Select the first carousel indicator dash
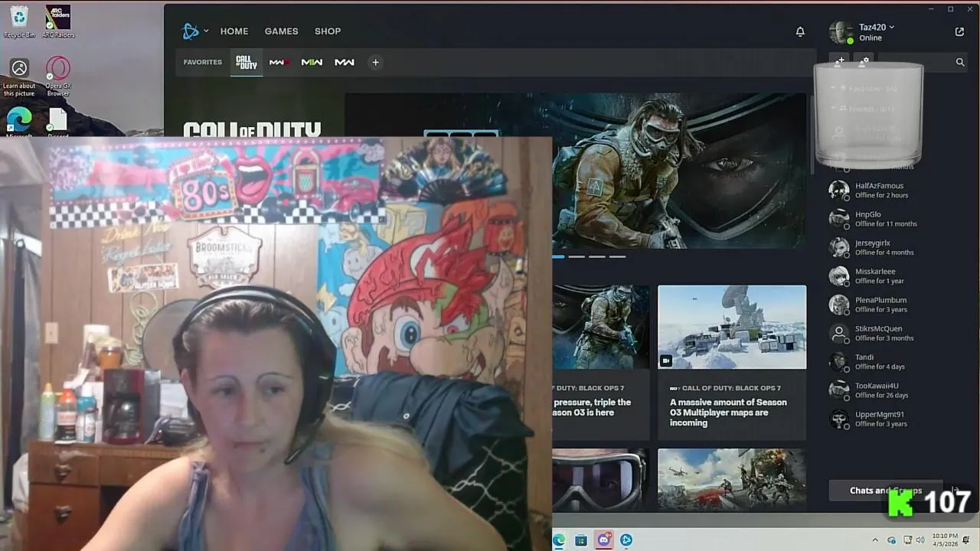The width and height of the screenshot is (980, 551). (558, 256)
